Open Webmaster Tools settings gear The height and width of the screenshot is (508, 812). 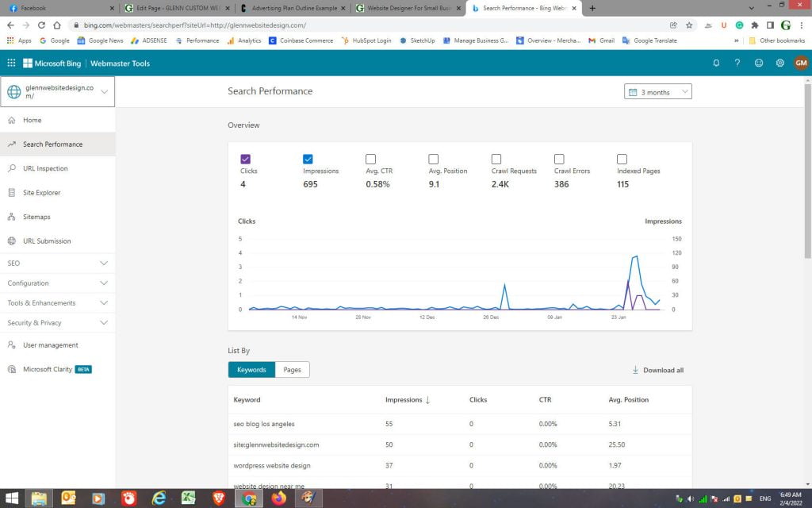779,63
